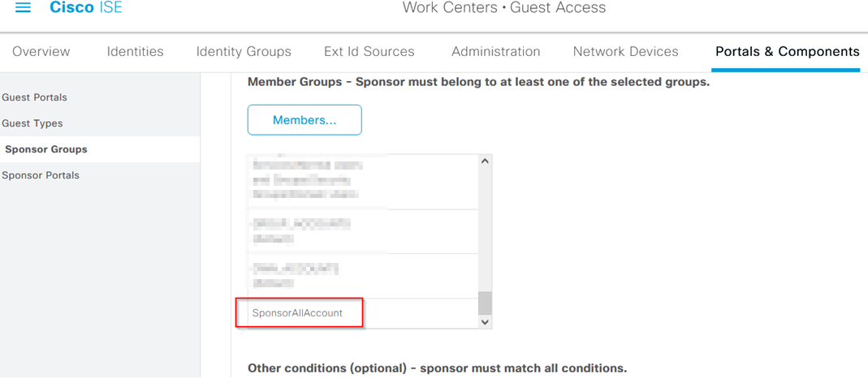Click the Work Centers Guest Access title
868x383 pixels.
click(503, 8)
